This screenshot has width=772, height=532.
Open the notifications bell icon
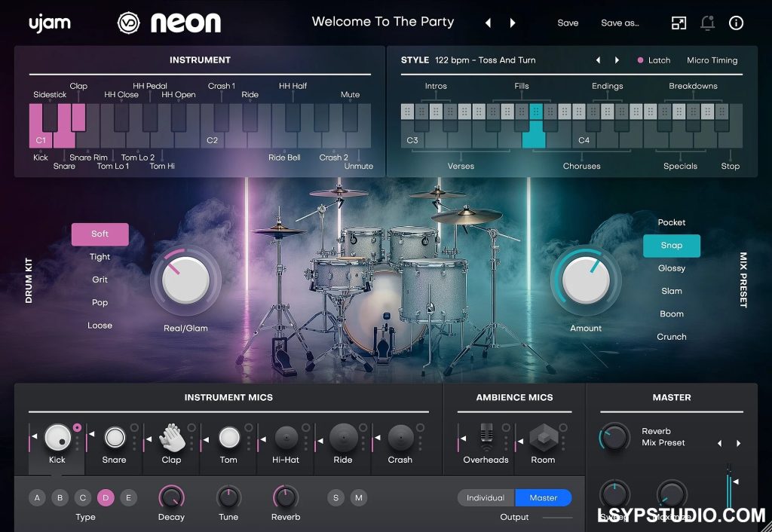pyautogui.click(x=707, y=23)
